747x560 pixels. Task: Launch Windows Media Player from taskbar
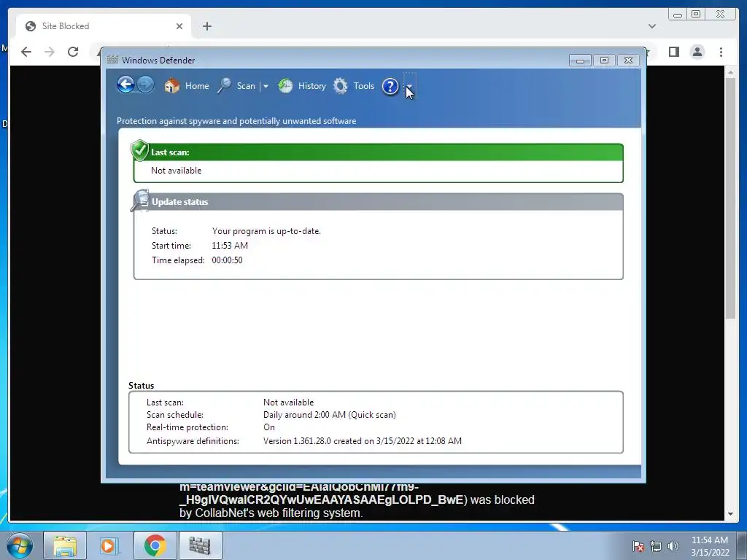(x=109, y=545)
